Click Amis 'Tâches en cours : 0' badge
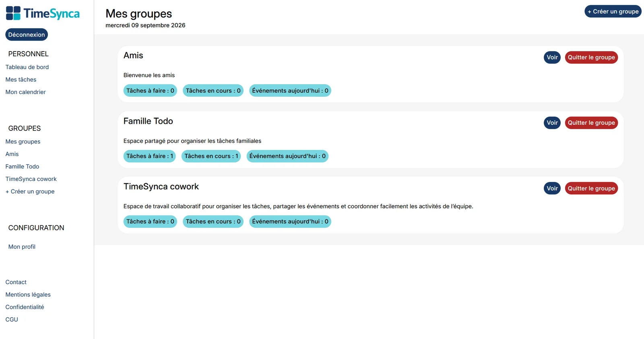The image size is (644, 339). tap(213, 90)
